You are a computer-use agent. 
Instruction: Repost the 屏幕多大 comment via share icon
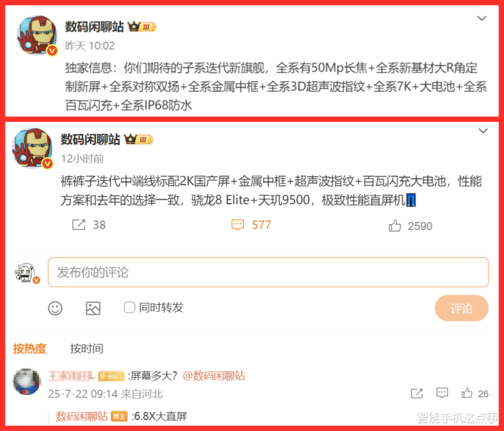pos(416,393)
